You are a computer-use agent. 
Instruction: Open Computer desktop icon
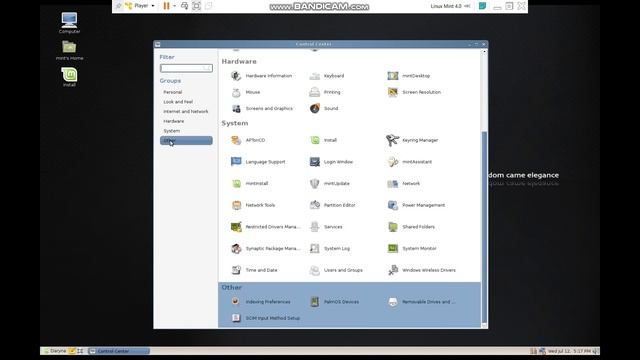pyautogui.click(x=69, y=23)
